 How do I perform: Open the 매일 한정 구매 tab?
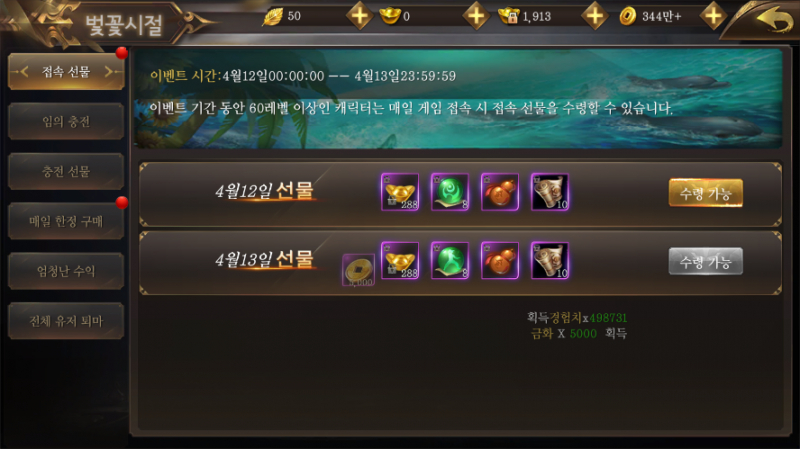tap(66, 221)
